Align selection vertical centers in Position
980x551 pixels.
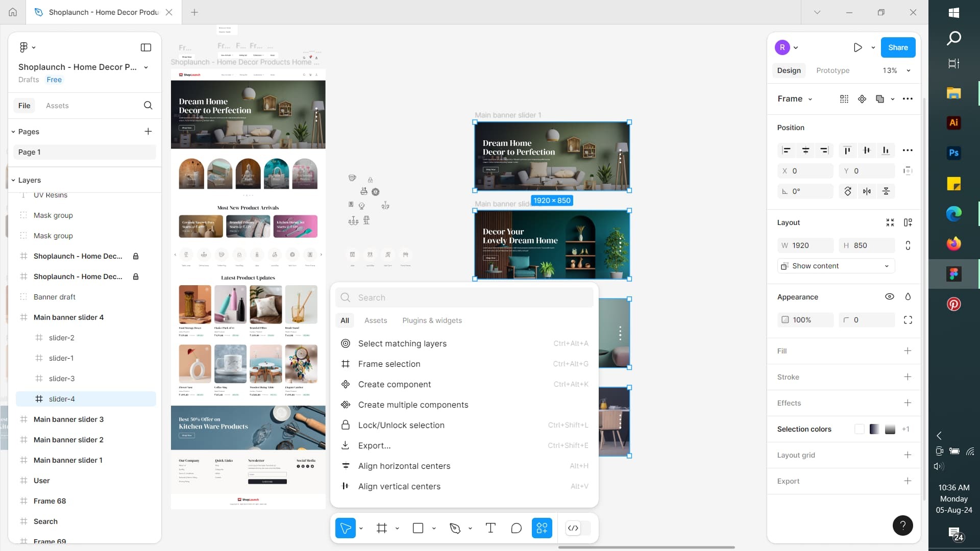867,151
